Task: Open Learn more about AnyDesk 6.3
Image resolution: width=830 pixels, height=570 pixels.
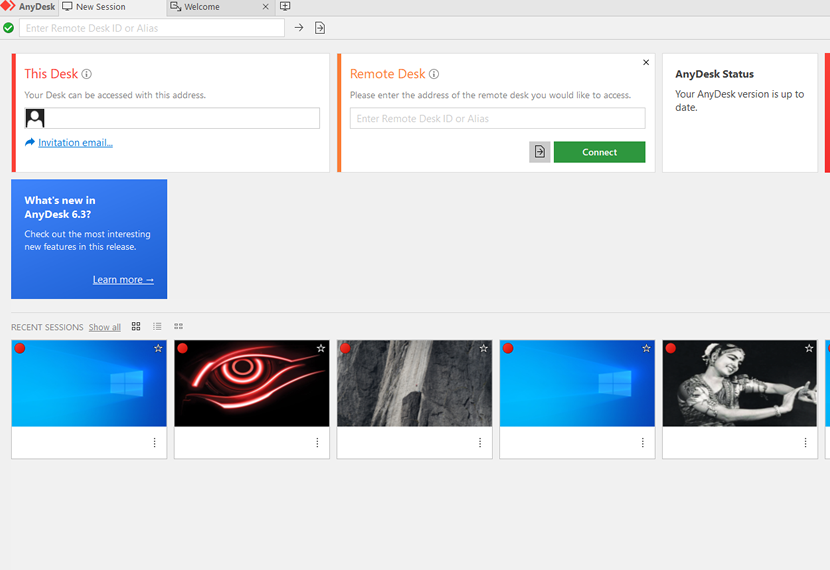Action: (123, 279)
